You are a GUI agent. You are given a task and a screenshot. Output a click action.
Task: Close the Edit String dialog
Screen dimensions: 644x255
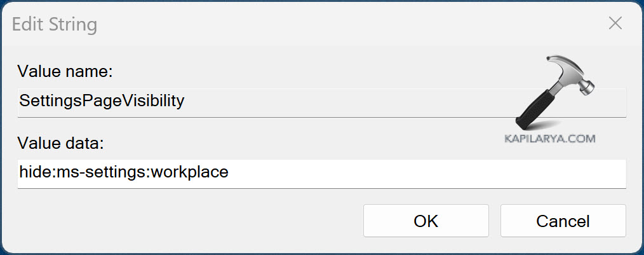pyautogui.click(x=615, y=24)
